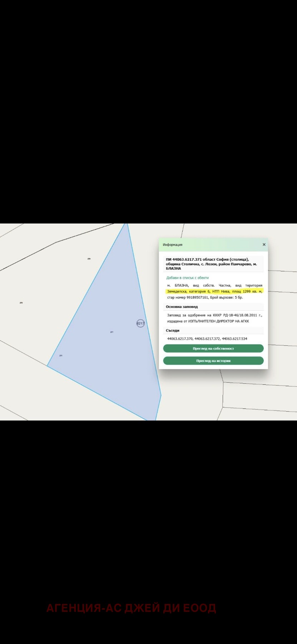The image size is (297, 644).
Task: Select the 6217 circled label on the map
Action: pyautogui.click(x=140, y=323)
